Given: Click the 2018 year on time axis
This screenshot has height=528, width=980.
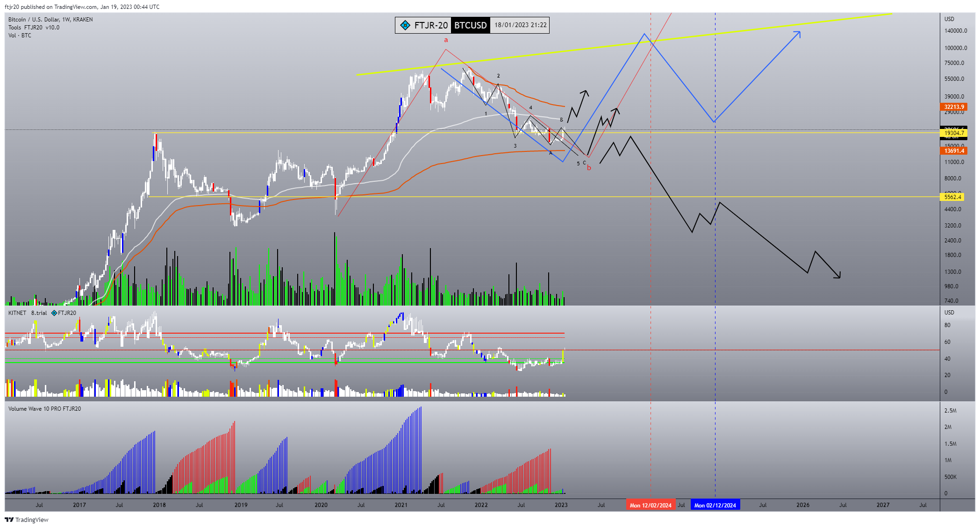Looking at the screenshot, I should pos(159,505).
